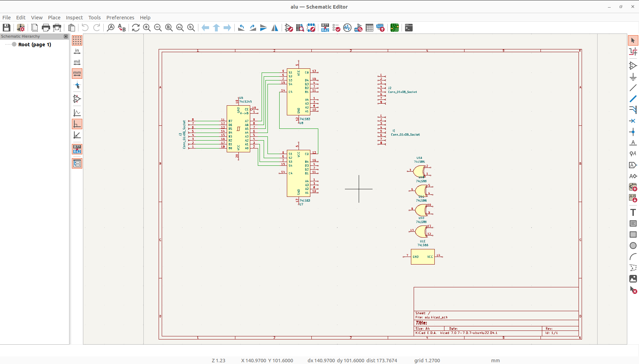Click the Print icon
The height and width of the screenshot is (364, 639).
pos(46,28)
